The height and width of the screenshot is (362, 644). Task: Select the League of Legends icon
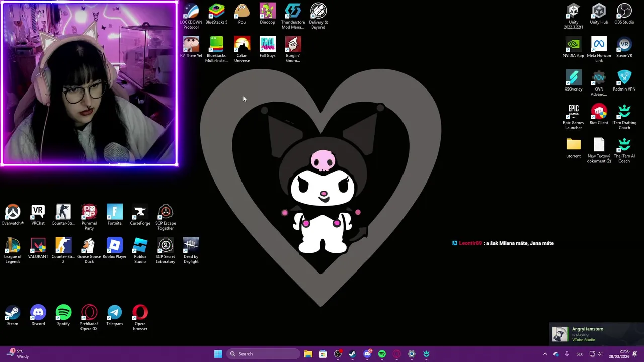[x=13, y=251]
